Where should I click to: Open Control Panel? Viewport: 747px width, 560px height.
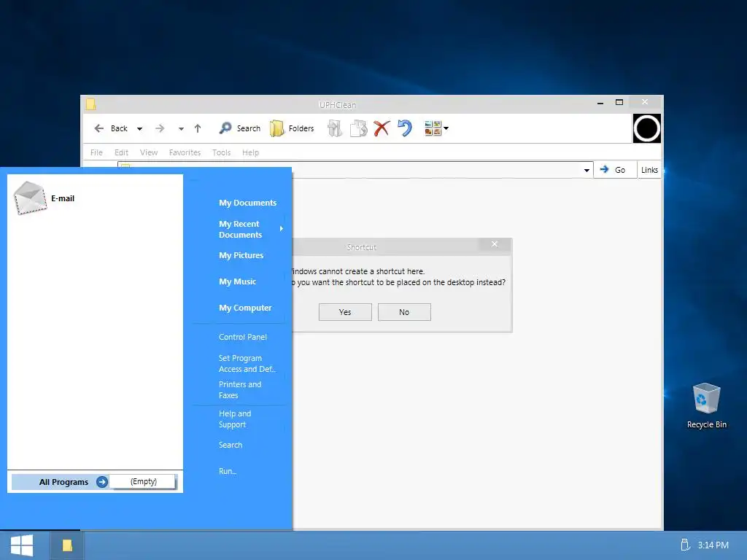click(x=242, y=337)
